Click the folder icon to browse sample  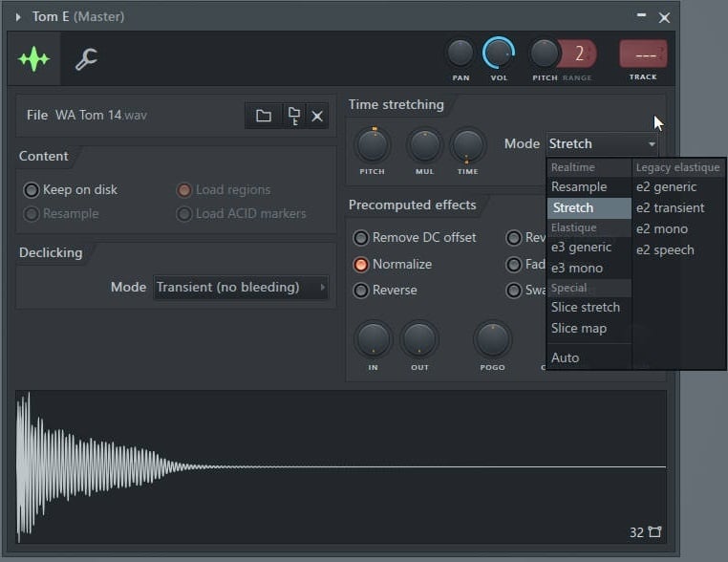[264, 116]
